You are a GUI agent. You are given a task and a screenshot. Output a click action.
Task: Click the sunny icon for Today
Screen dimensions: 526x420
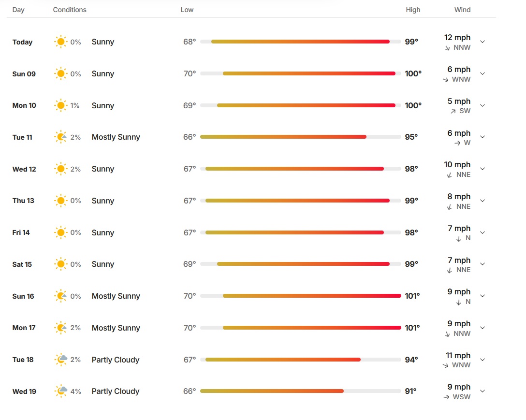click(x=61, y=42)
